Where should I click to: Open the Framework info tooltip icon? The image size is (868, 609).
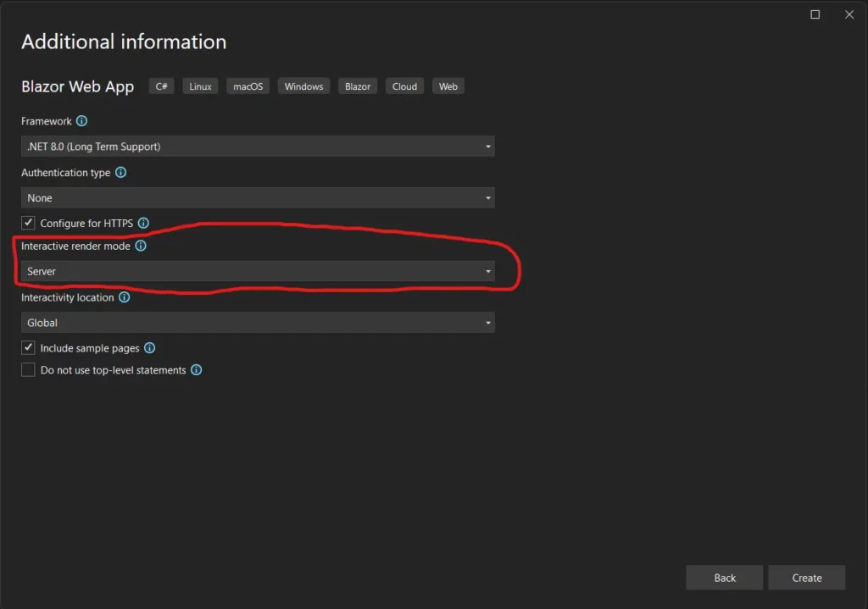point(81,120)
